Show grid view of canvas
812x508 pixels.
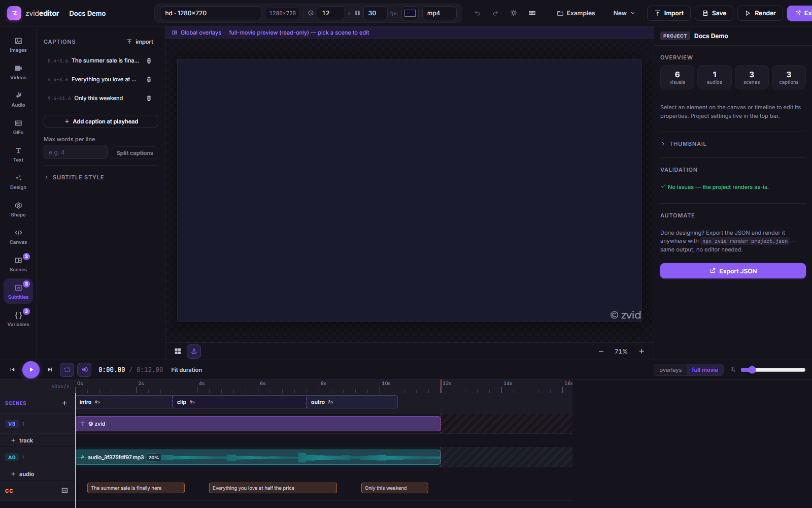(178, 351)
